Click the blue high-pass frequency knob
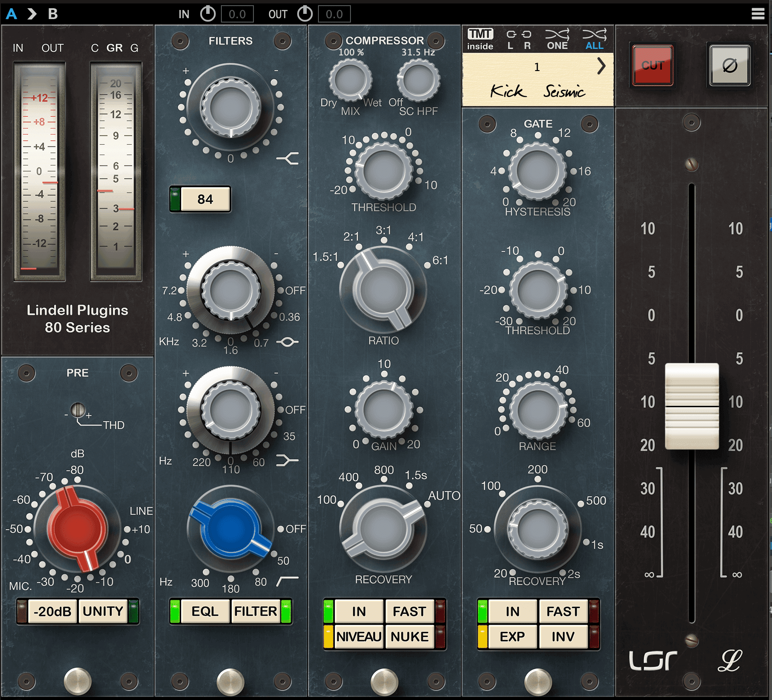 tap(230, 529)
